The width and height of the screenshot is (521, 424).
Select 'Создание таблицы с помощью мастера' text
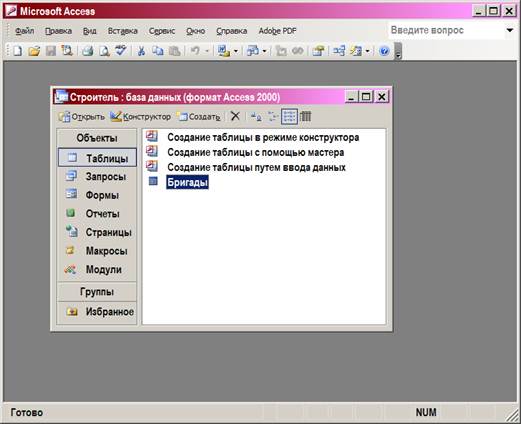point(256,152)
